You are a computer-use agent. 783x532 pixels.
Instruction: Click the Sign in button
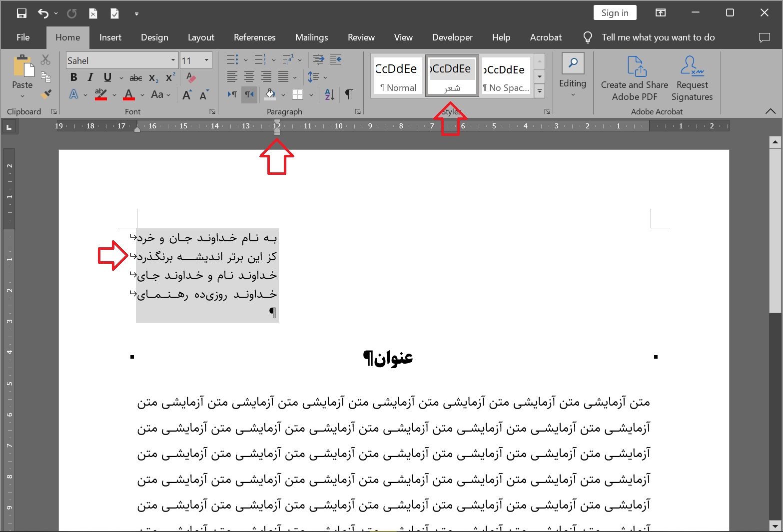(615, 13)
